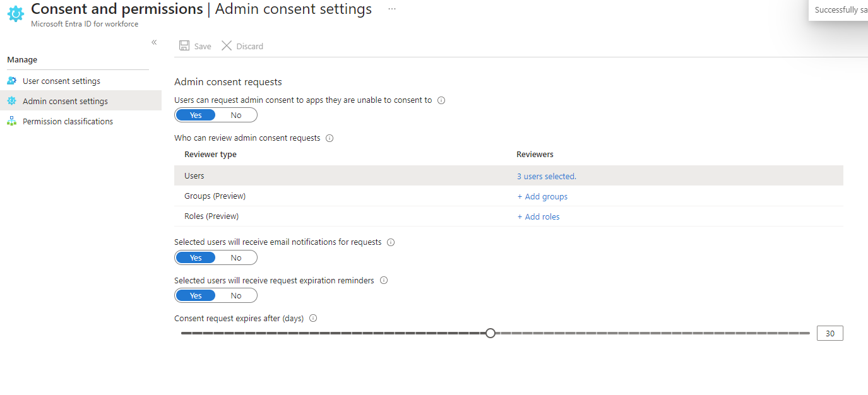Disable email notifications for requests
868x395 pixels.
click(x=235, y=257)
